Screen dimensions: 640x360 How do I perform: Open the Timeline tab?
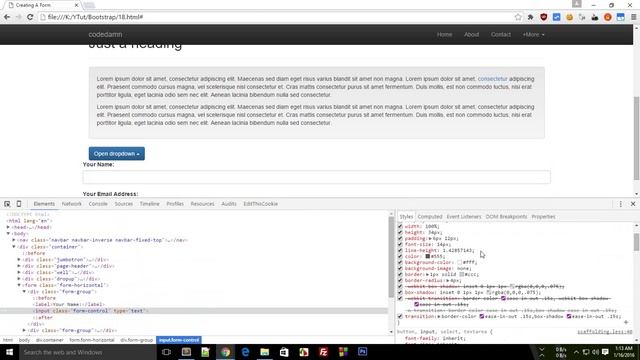pos(149,204)
